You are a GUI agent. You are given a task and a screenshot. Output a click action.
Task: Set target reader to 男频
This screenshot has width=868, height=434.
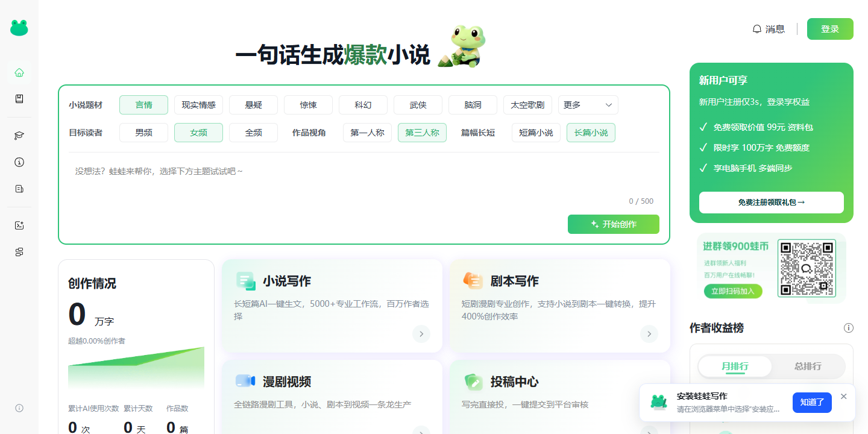(x=143, y=133)
